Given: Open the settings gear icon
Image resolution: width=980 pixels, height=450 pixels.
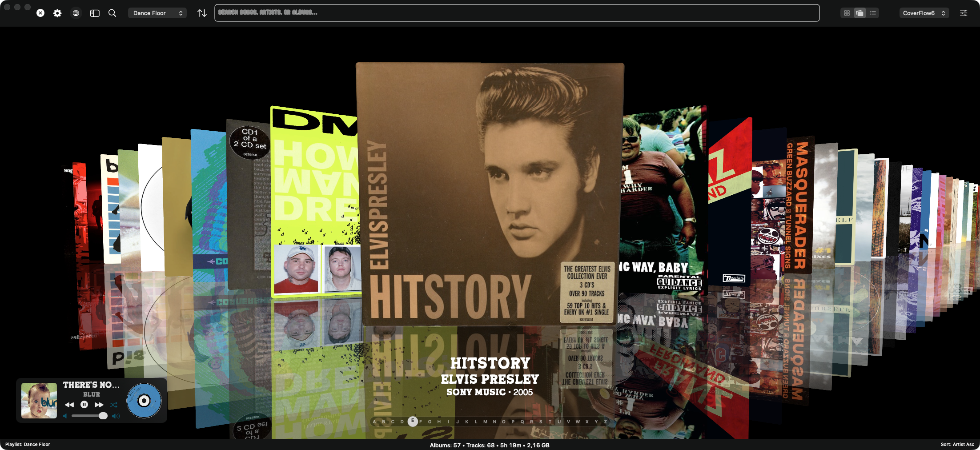Looking at the screenshot, I should pos(57,13).
